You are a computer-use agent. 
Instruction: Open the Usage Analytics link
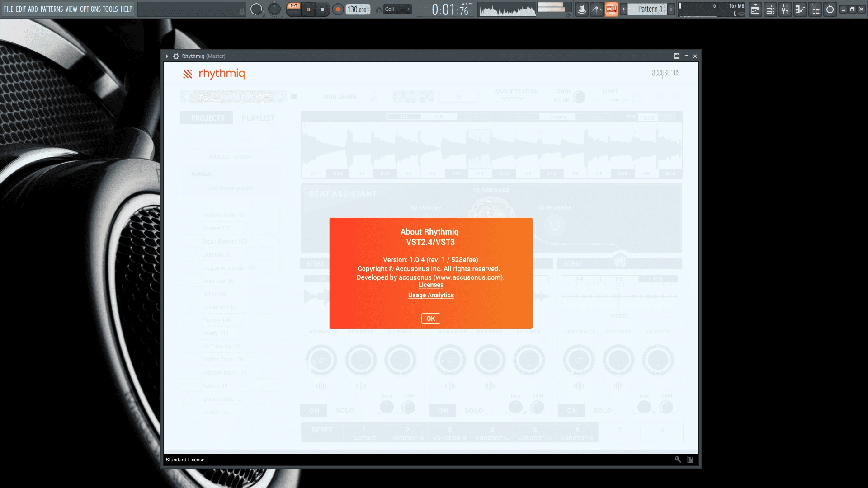431,296
